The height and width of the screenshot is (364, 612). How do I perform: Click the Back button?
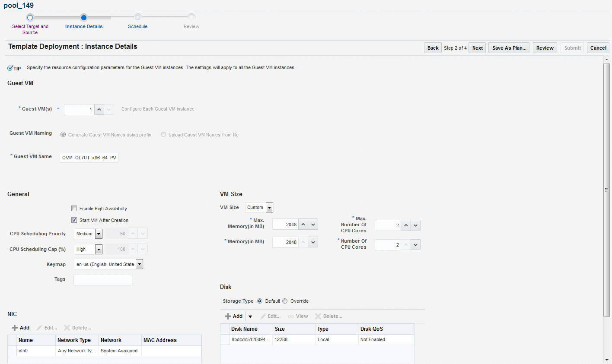[433, 48]
